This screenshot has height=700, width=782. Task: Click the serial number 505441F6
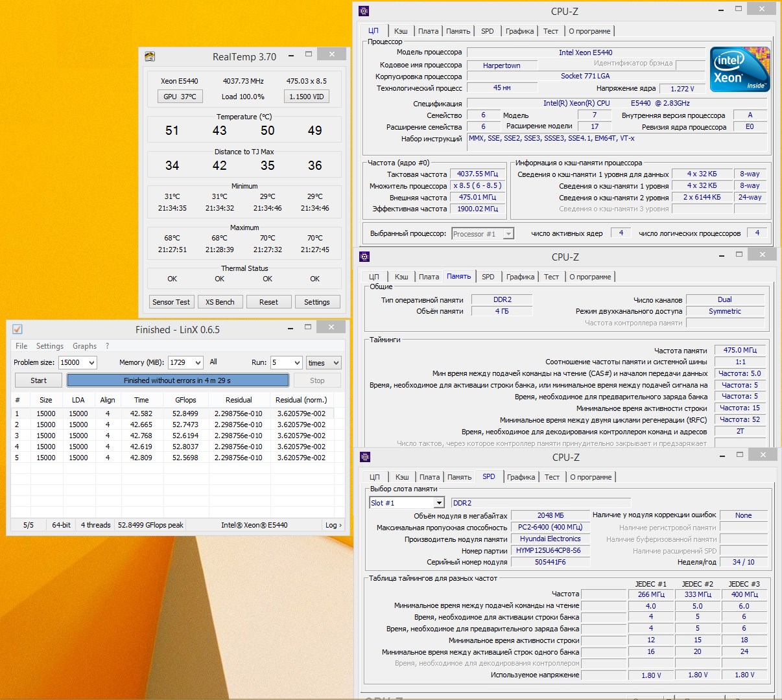point(550,562)
